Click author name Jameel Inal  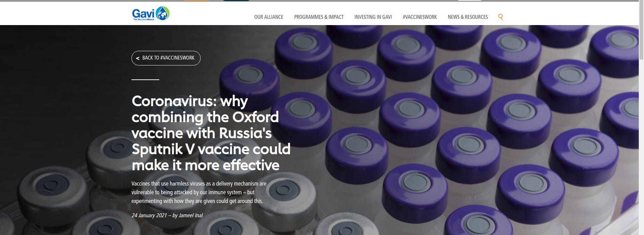191,215
